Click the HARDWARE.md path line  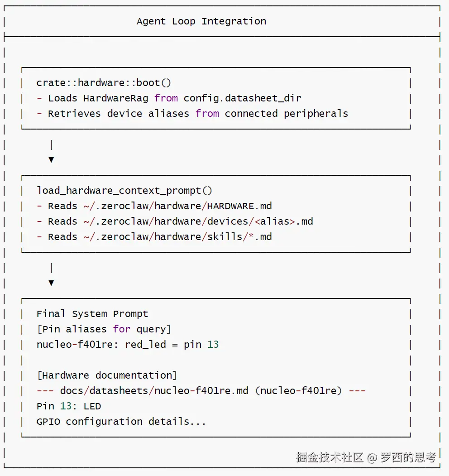pos(154,206)
